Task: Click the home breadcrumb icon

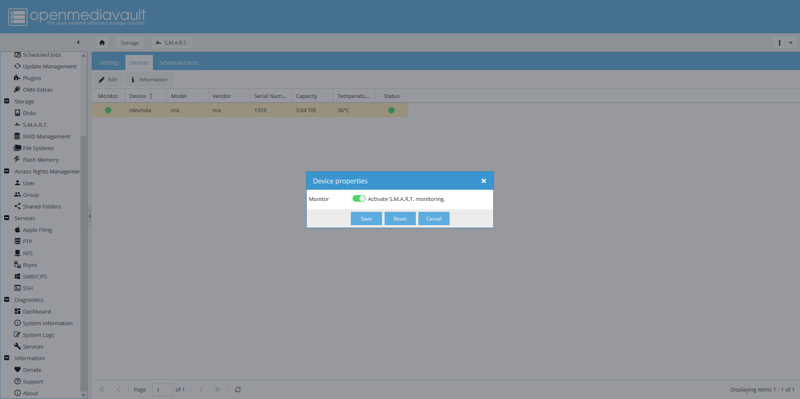Action: (x=102, y=43)
